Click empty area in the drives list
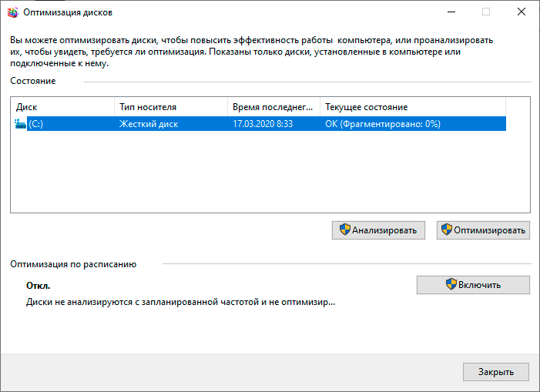540x392 pixels. (x=270, y=172)
